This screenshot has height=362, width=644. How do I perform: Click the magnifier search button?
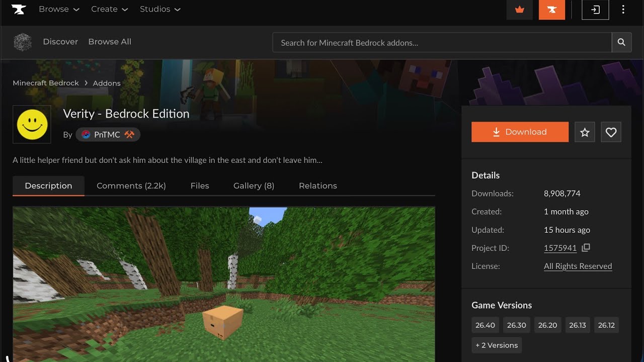click(621, 43)
